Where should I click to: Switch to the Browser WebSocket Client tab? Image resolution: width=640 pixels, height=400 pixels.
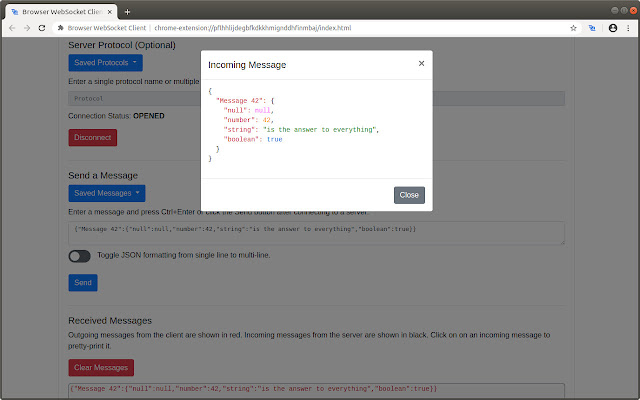tap(60, 10)
